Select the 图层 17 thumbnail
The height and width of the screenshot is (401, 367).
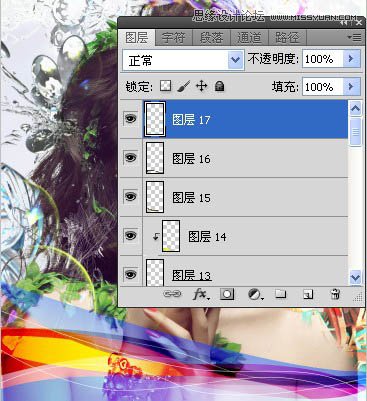tap(155, 119)
